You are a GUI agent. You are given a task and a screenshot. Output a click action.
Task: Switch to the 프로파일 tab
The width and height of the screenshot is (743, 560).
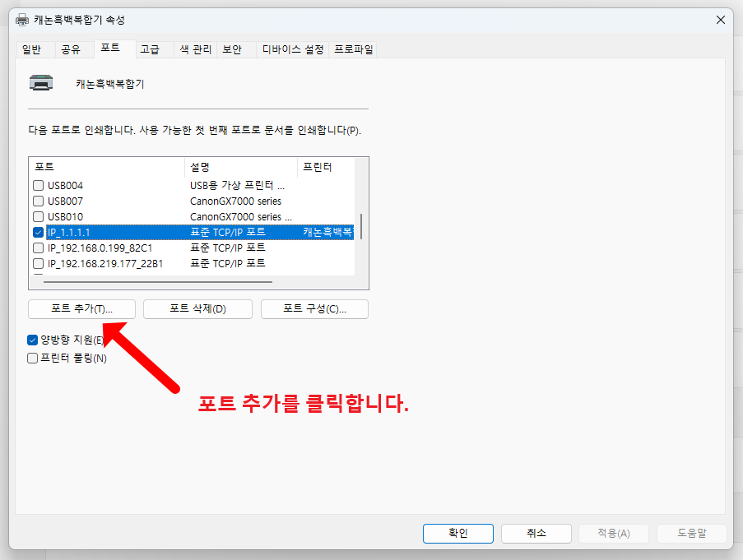[353, 49]
